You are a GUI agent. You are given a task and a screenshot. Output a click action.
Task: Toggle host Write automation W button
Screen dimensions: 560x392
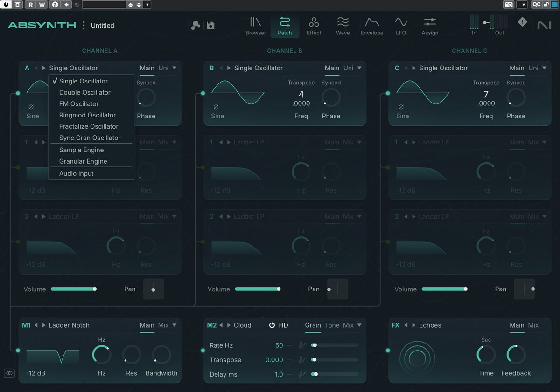(x=42, y=5)
